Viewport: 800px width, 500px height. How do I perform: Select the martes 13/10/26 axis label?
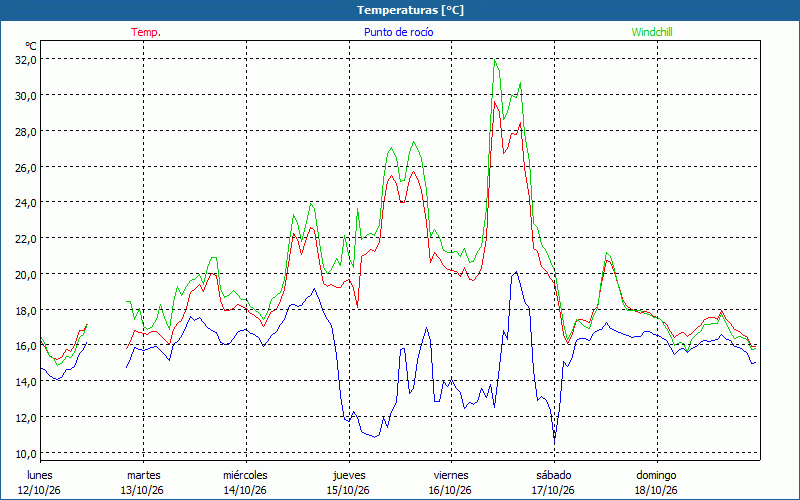[142, 483]
